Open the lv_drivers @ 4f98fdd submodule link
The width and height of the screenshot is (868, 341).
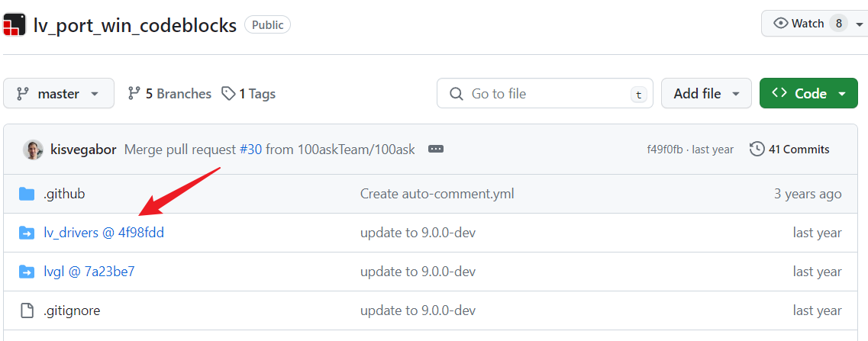pos(104,233)
